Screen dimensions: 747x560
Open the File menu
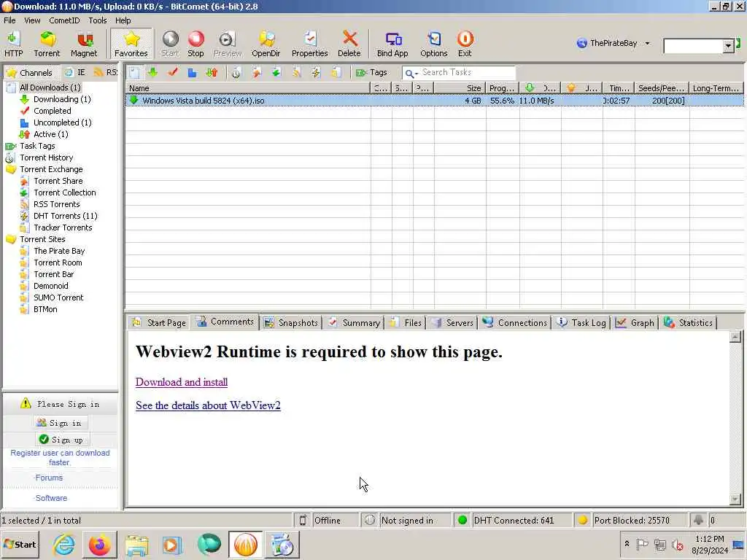pyautogui.click(x=9, y=20)
